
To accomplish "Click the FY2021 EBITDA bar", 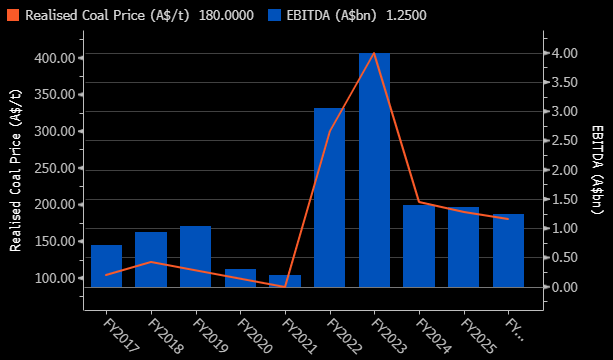I will click(285, 281).
